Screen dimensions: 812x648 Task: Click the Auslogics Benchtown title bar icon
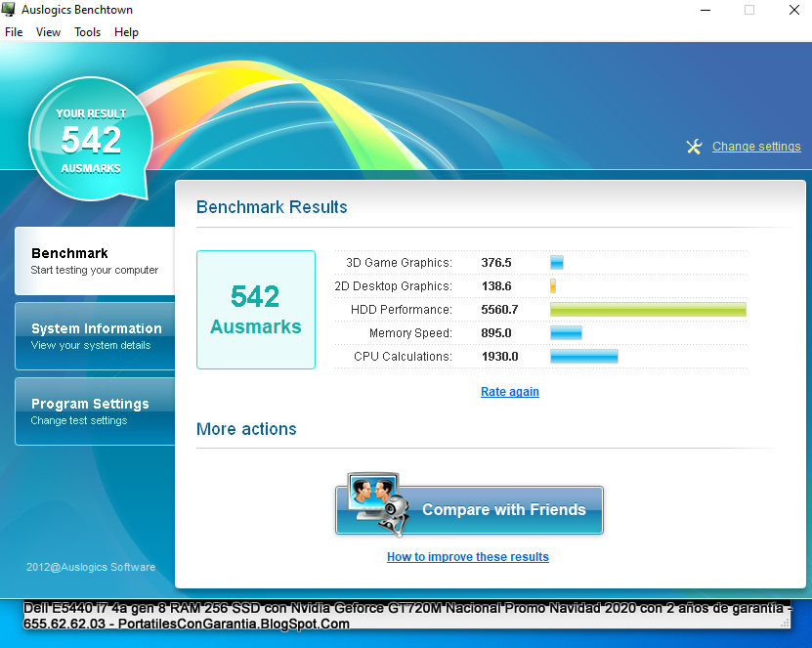click(x=9, y=10)
